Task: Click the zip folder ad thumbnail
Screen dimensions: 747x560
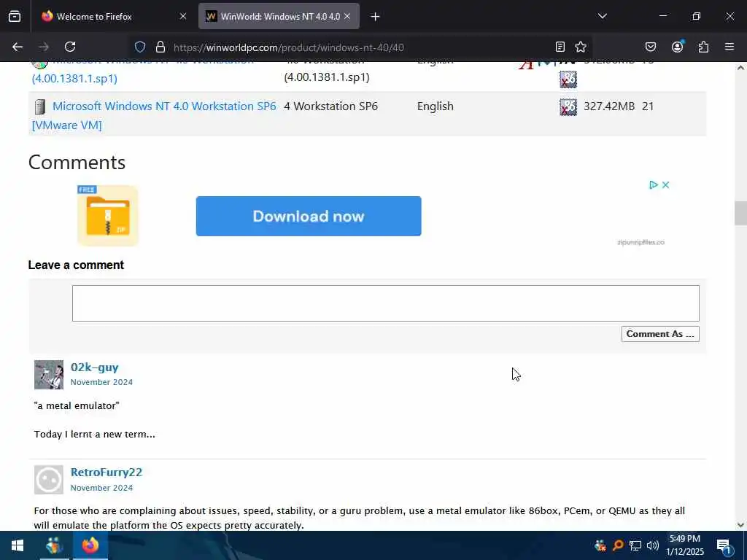Action: 108,216
